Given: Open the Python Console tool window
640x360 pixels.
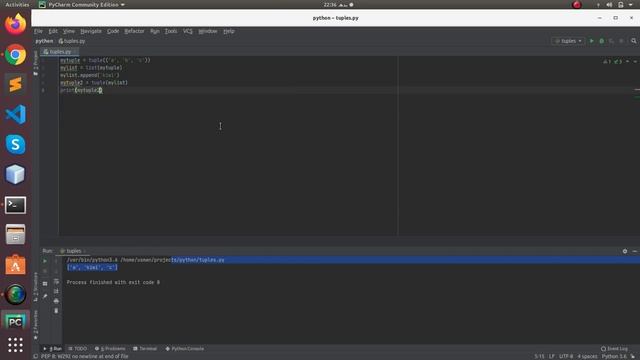Looking at the screenshot, I should pyautogui.click(x=184, y=349).
